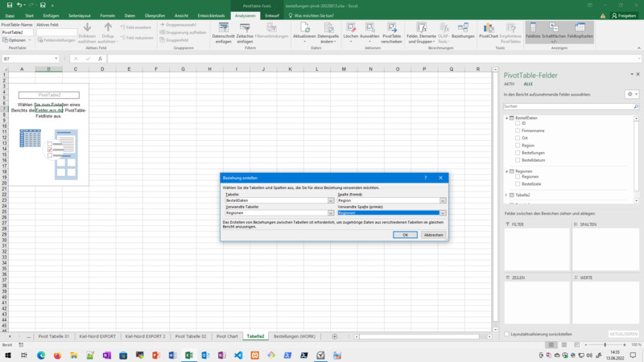Click the zoom slider in status bar
The image size is (644, 362).
pos(605,345)
